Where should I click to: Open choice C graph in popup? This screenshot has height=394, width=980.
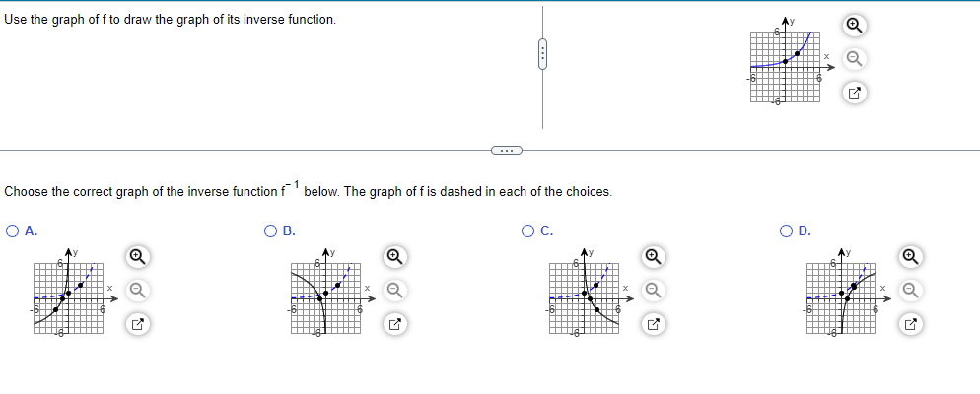652,324
